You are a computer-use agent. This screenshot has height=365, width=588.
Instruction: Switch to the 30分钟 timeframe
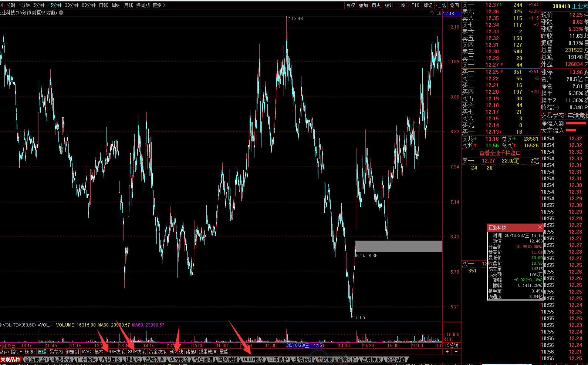[x=72, y=5]
